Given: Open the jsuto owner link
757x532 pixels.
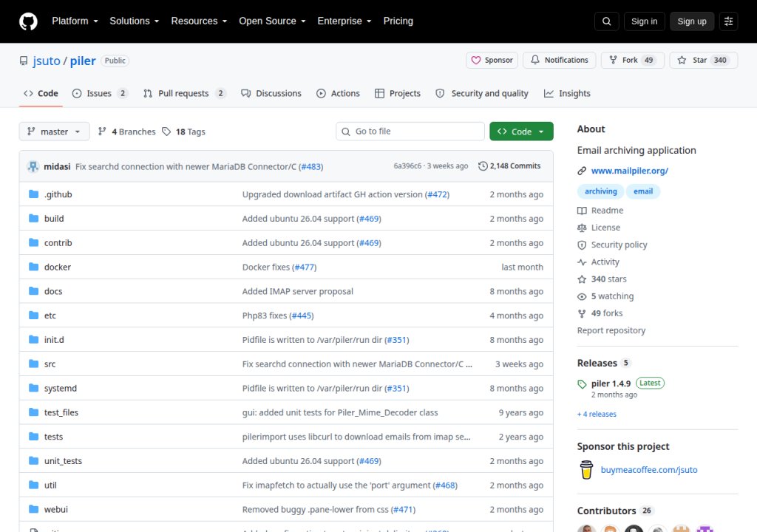Looking at the screenshot, I should (47, 61).
